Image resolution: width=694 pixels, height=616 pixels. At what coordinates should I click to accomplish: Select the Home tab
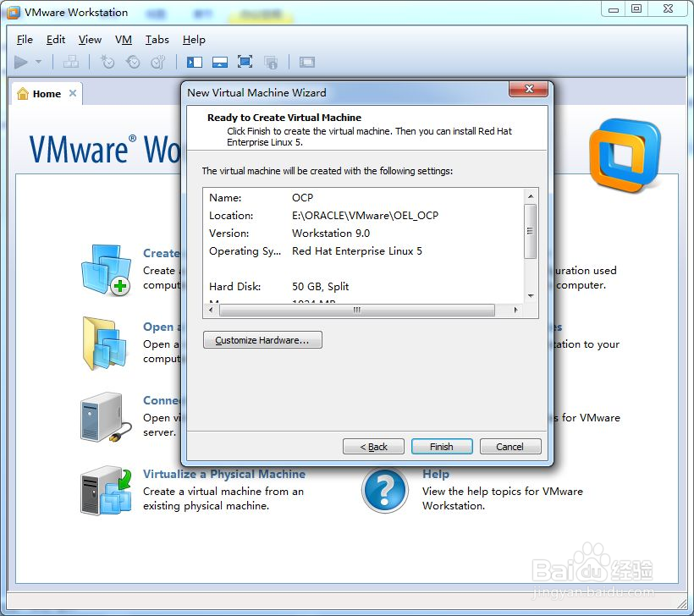47,94
